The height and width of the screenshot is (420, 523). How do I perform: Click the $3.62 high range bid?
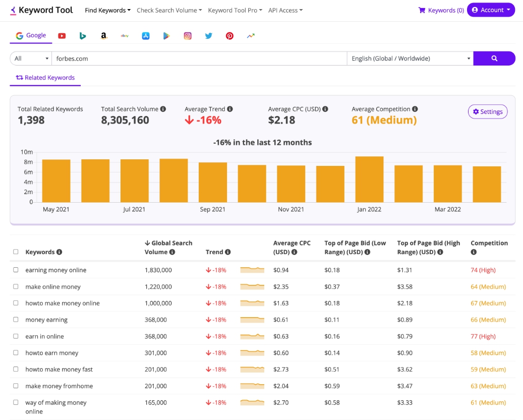coord(404,370)
